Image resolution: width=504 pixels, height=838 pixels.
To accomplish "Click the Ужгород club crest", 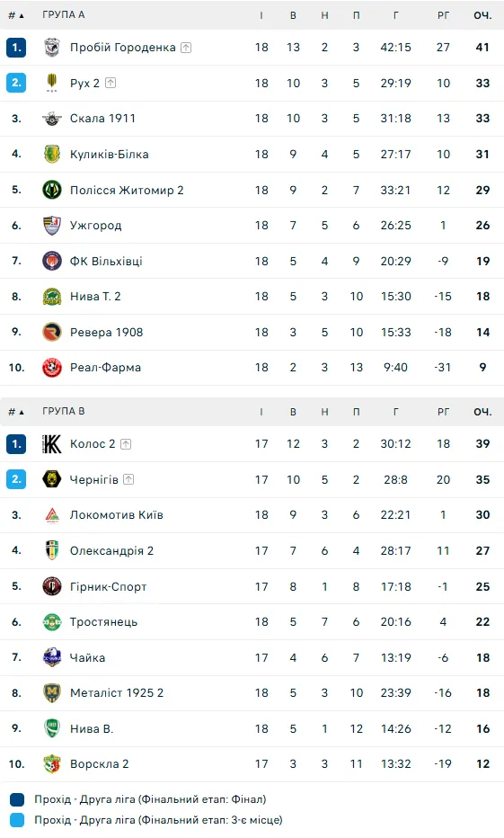I will tap(52, 226).
